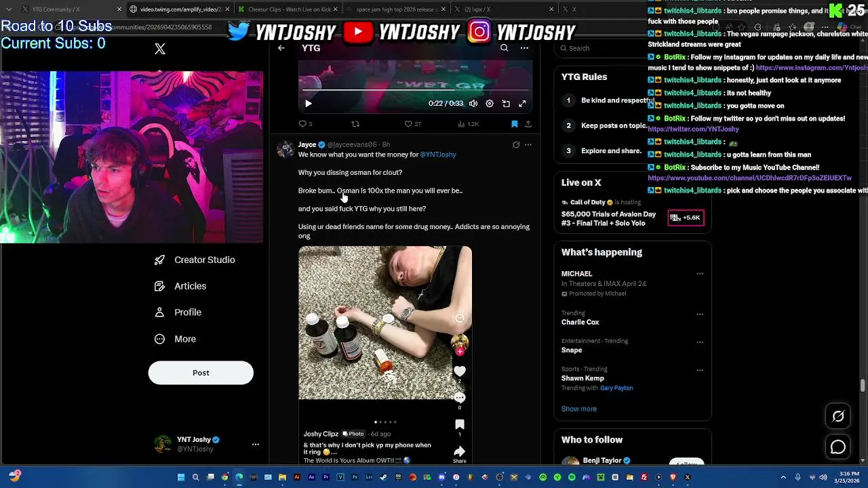
Task: Open File Explorer from taskbar
Action: point(282,477)
